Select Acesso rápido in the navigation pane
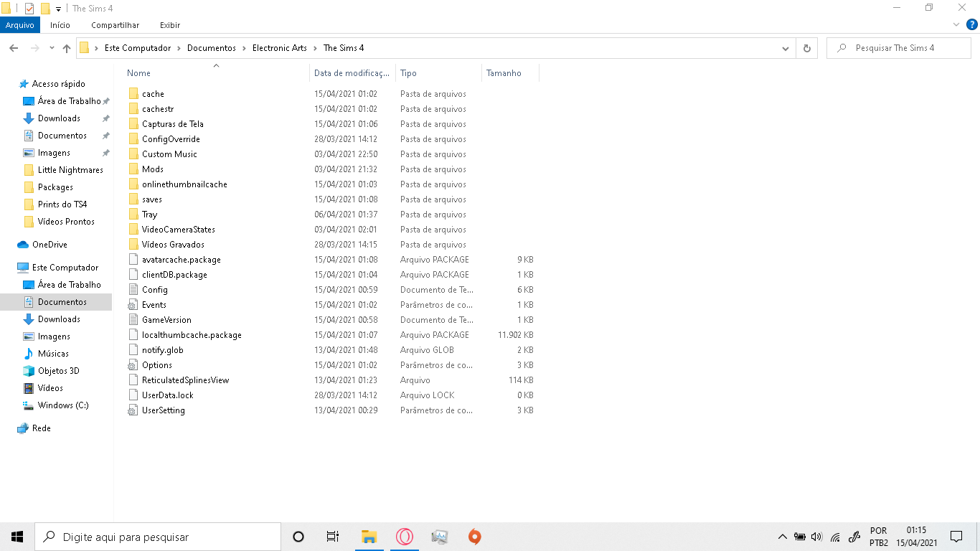The height and width of the screenshot is (551, 980). click(58, 84)
